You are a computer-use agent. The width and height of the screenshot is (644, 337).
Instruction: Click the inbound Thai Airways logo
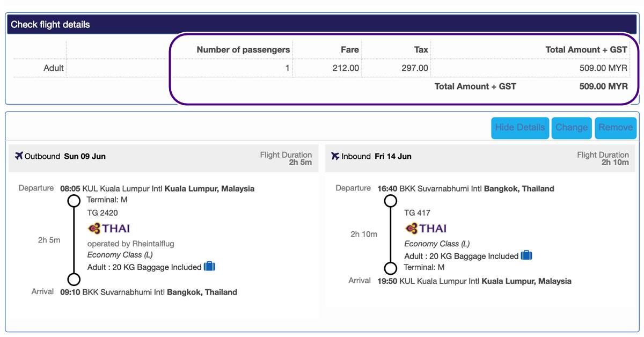click(426, 229)
